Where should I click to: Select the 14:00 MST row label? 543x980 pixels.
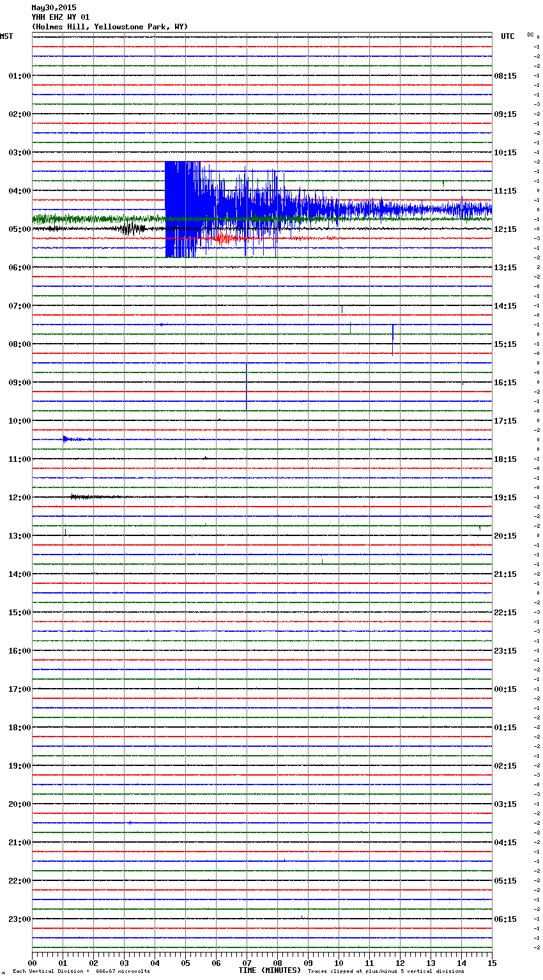pyautogui.click(x=20, y=574)
